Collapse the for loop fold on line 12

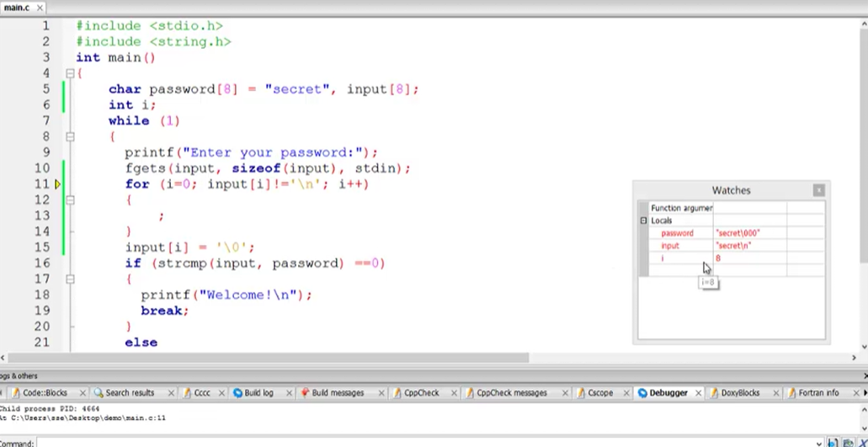tap(70, 200)
